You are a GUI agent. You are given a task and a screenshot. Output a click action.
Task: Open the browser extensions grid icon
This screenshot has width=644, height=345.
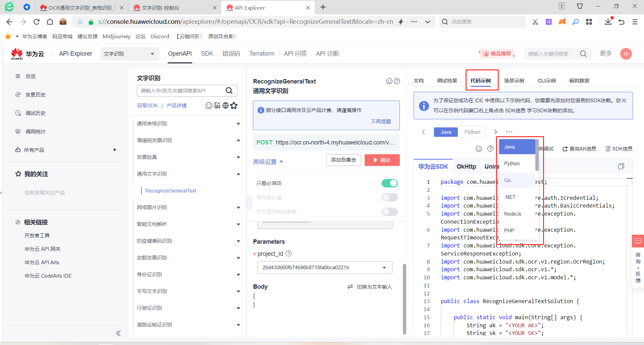589,22
